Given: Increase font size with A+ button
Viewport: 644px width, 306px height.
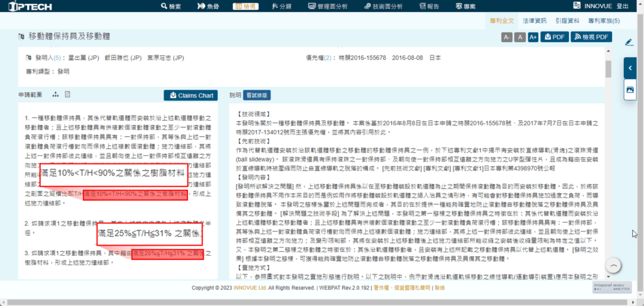Looking at the screenshot, I should click(533, 37).
